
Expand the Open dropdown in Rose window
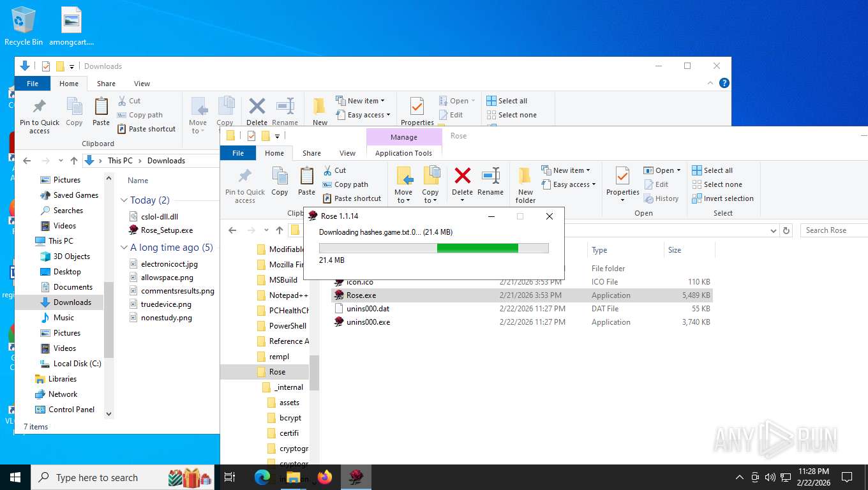point(662,170)
